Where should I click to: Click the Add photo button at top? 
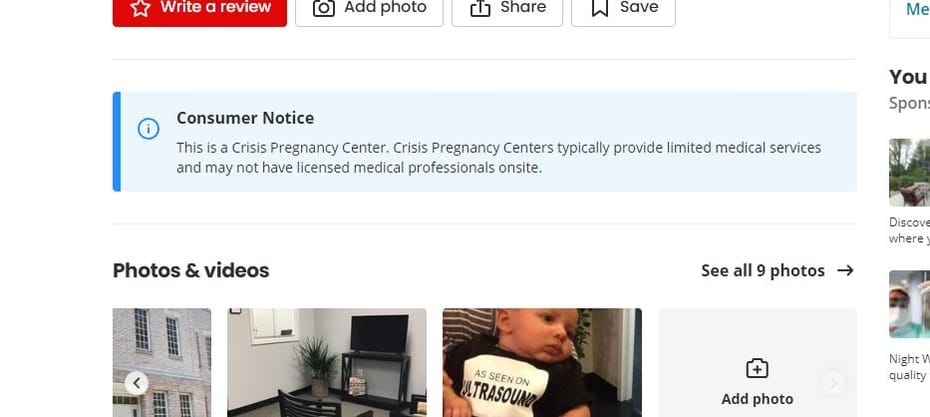point(369,9)
